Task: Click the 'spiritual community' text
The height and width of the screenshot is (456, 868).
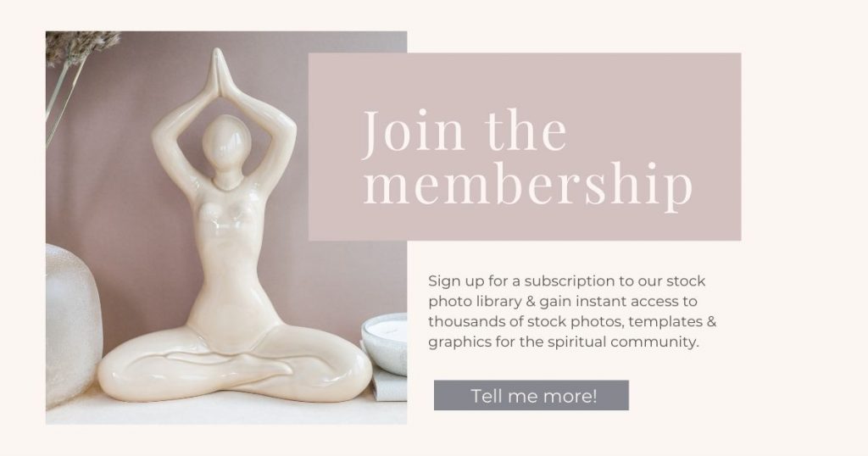Action: pyautogui.click(x=623, y=342)
